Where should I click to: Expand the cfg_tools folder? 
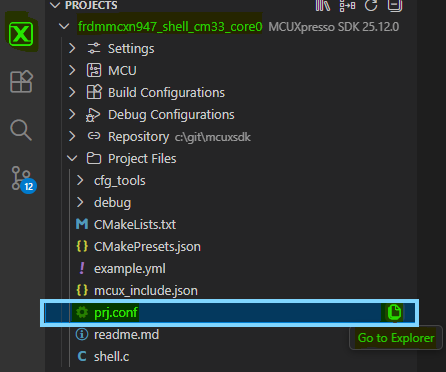coord(80,180)
